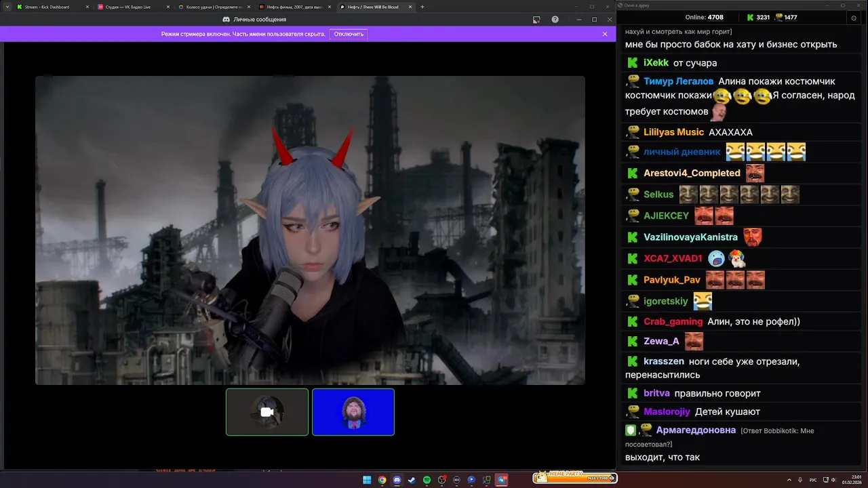Screen dimensions: 868x488
Task: Click username Maslorojiy in chat
Action: coord(667,411)
